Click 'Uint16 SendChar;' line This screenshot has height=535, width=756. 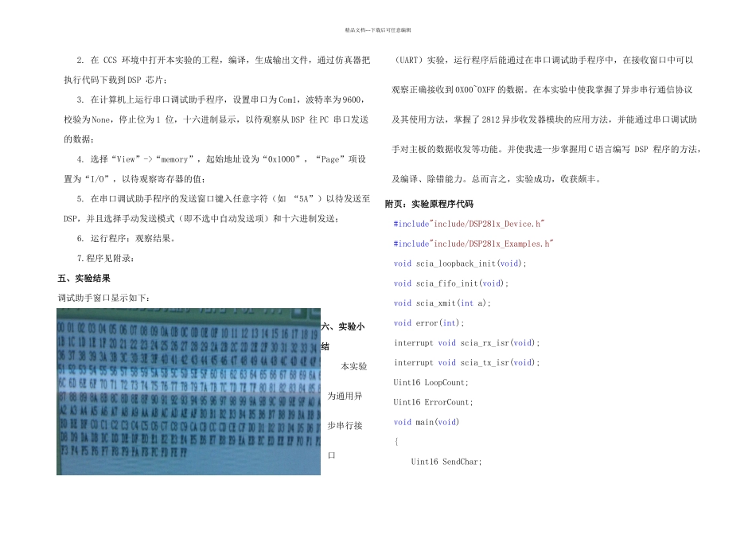tap(446, 462)
